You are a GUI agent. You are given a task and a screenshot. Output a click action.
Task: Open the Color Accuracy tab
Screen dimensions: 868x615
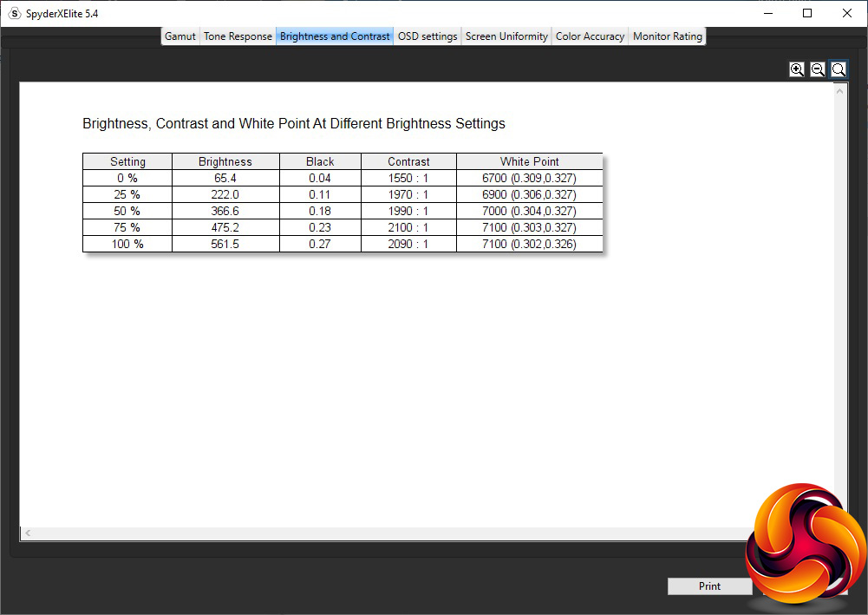(590, 36)
